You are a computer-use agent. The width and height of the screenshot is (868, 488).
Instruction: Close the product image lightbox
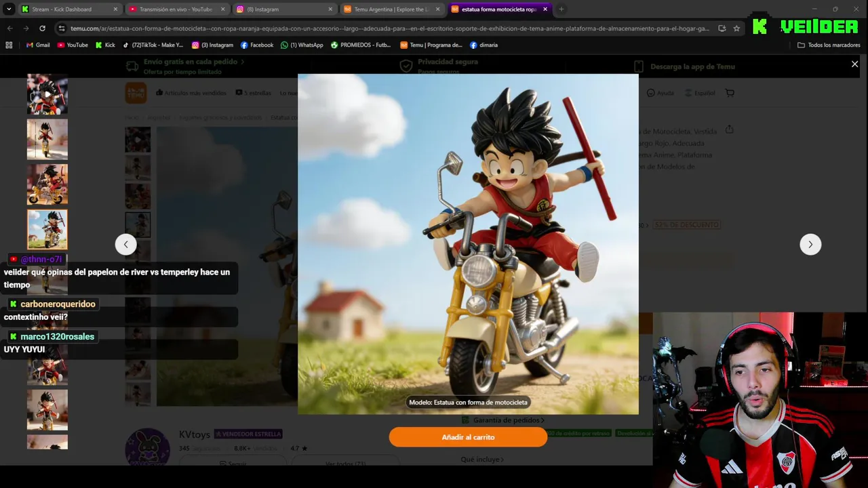pos(854,64)
